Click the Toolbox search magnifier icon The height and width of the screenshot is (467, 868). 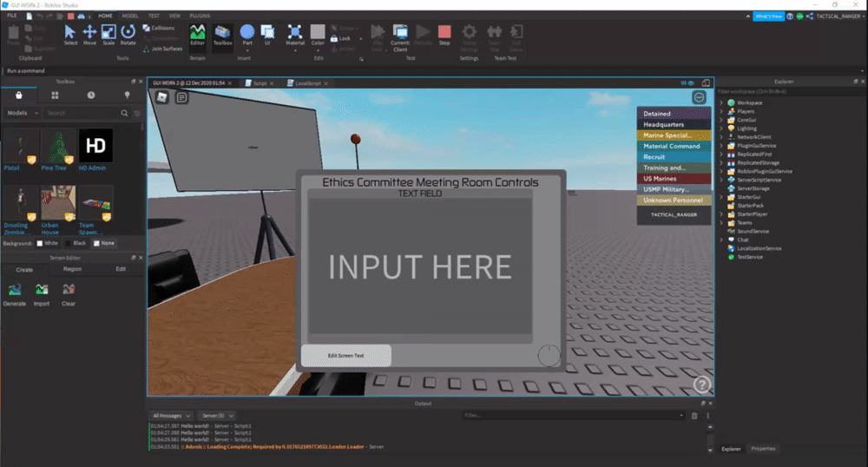pos(124,113)
